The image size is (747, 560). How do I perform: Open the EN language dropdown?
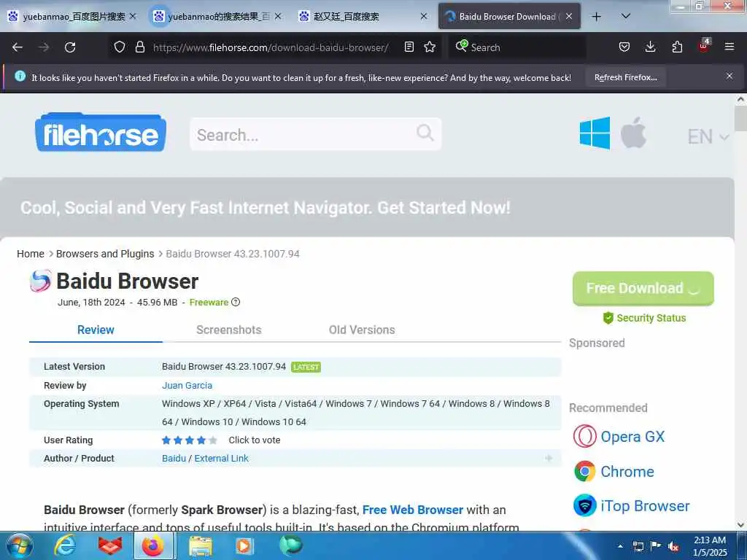[x=708, y=137]
